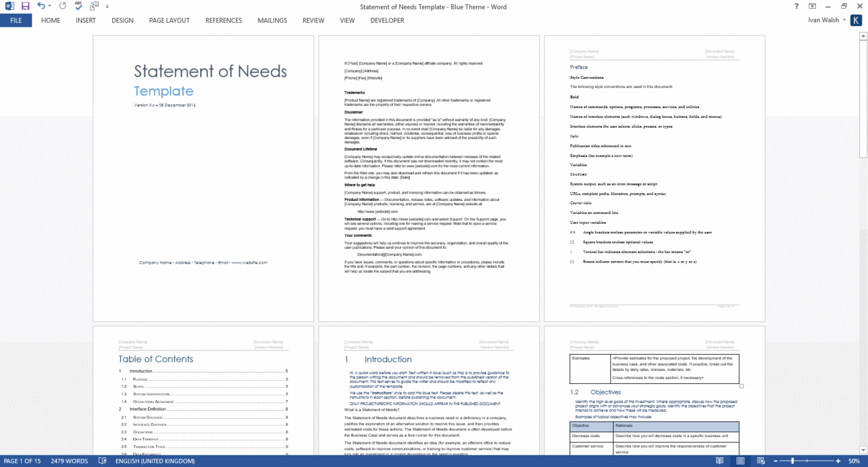
Task: Click the Undo icon
Action: [x=41, y=6]
